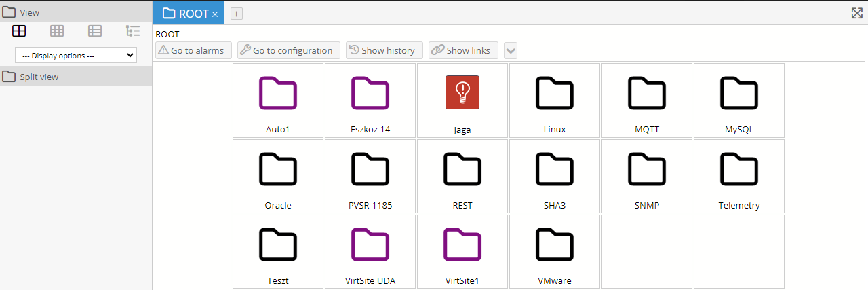Toggle fullscreen with the expand arrows icon
The height and width of the screenshot is (290, 868).
point(856,13)
